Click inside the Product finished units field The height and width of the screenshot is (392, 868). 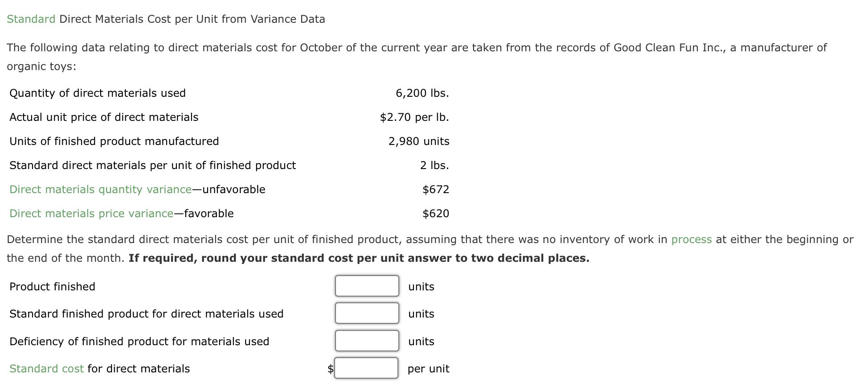pyautogui.click(x=366, y=286)
